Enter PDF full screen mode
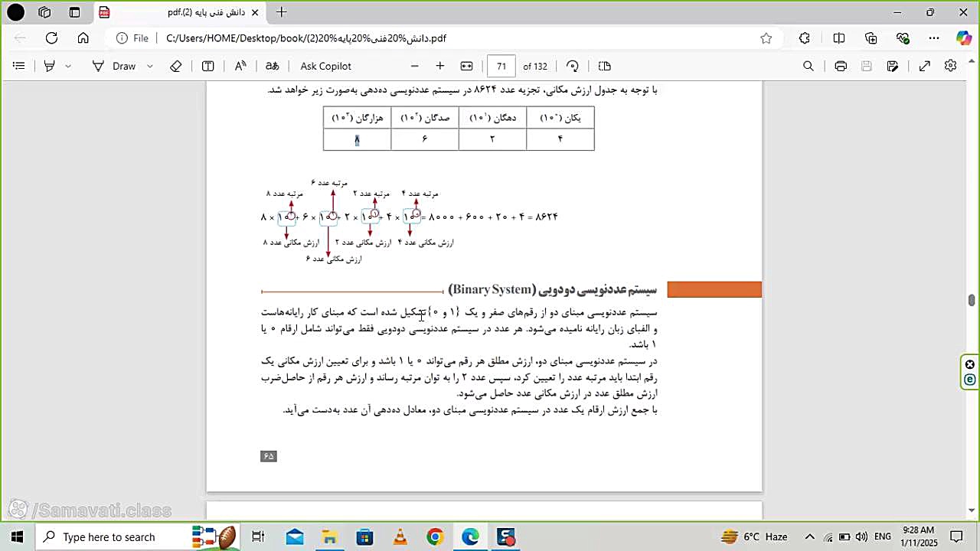The height and width of the screenshot is (551, 980). tap(925, 66)
